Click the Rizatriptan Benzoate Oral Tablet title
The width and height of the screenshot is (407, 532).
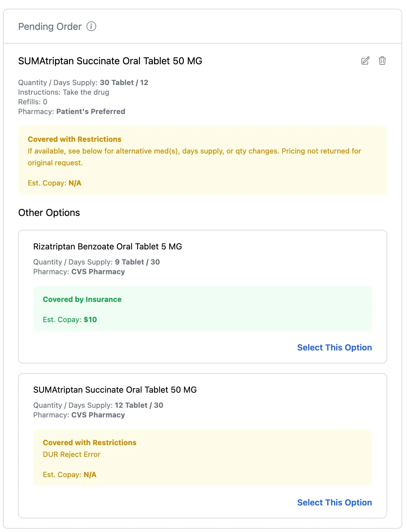click(108, 246)
